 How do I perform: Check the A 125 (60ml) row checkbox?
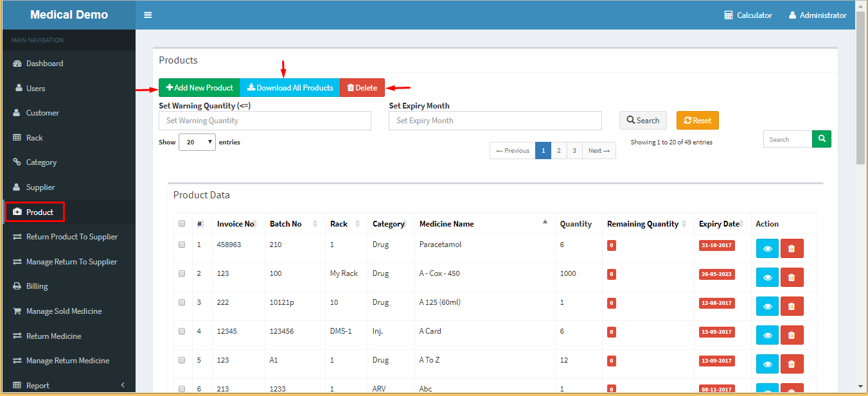coord(182,302)
